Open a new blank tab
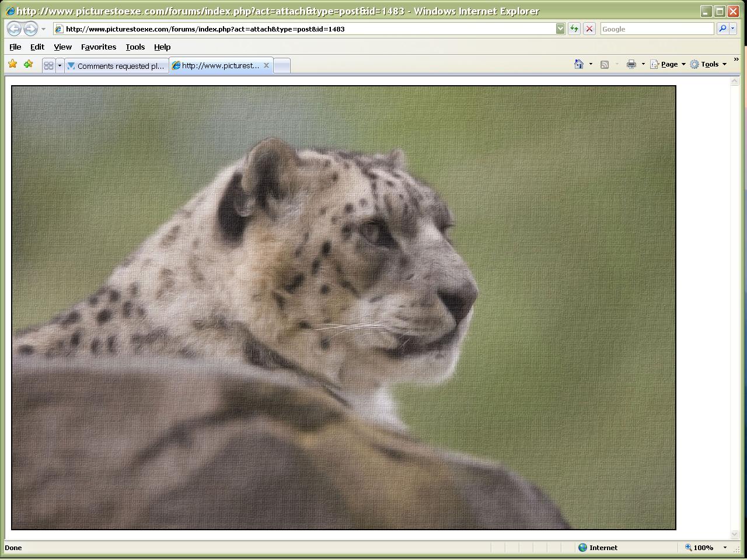 pyautogui.click(x=282, y=65)
